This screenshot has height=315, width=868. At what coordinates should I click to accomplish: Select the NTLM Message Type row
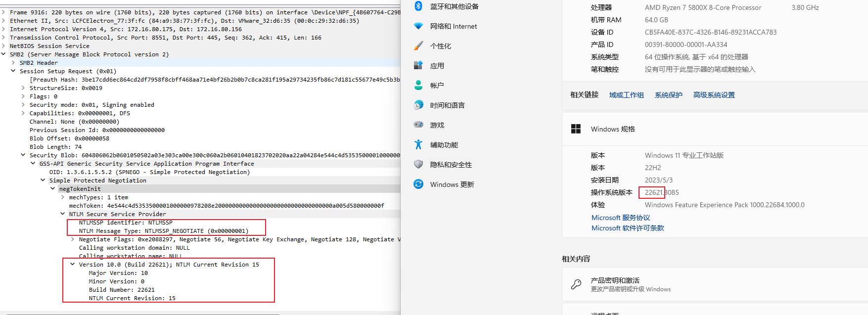(x=163, y=231)
